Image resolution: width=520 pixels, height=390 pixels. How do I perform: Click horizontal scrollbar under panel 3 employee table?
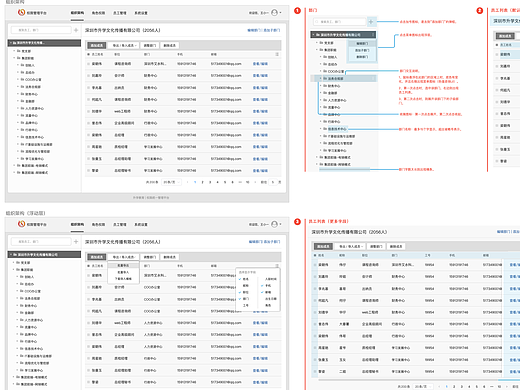(419, 380)
